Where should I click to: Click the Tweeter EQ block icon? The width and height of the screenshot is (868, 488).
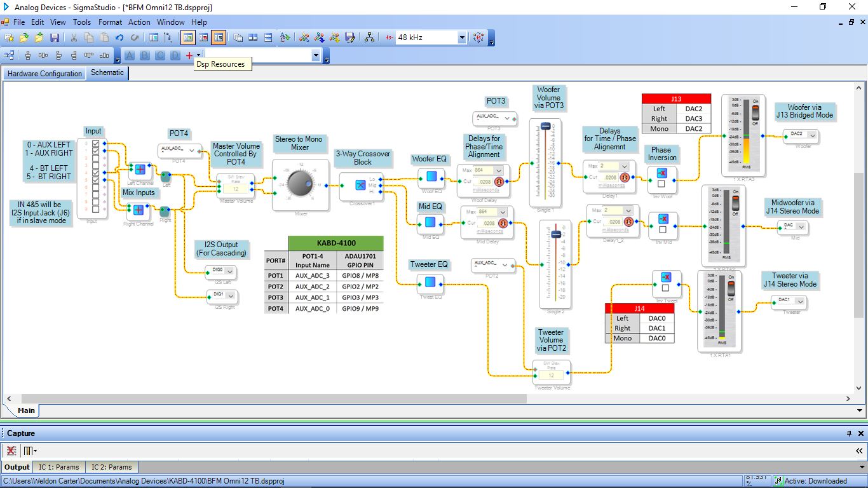click(x=430, y=282)
